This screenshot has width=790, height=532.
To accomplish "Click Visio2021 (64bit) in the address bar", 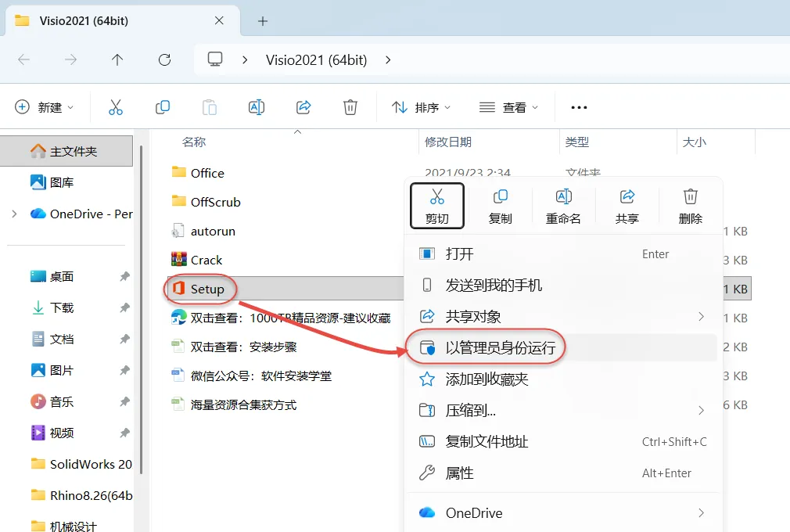I will click(x=317, y=60).
